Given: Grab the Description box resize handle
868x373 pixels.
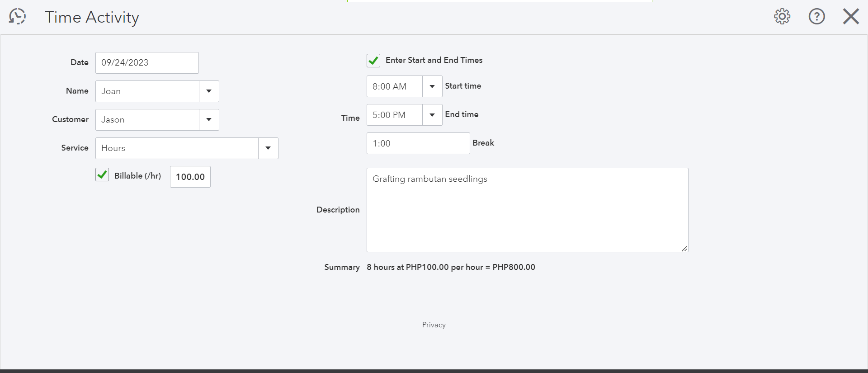Looking at the screenshot, I should [x=684, y=248].
